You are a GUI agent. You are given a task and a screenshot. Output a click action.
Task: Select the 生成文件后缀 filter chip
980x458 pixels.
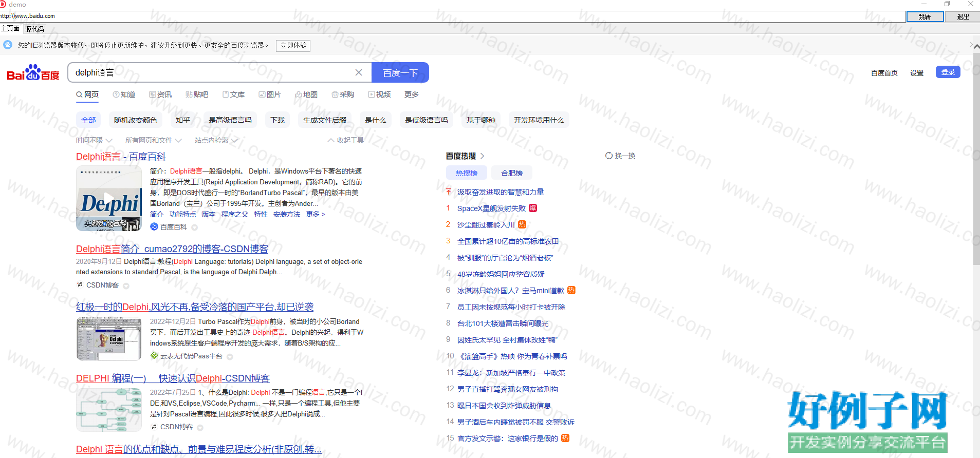coord(325,120)
